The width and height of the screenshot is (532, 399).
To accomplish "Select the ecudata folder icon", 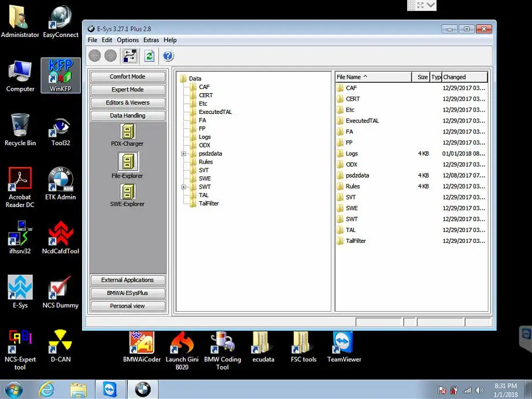I will click(263, 347).
